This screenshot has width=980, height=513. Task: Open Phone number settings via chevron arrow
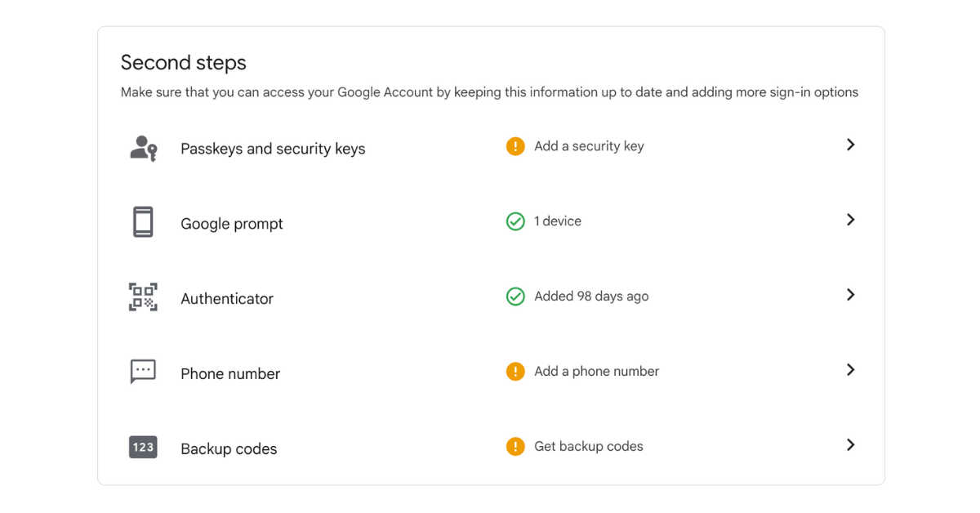[850, 370]
